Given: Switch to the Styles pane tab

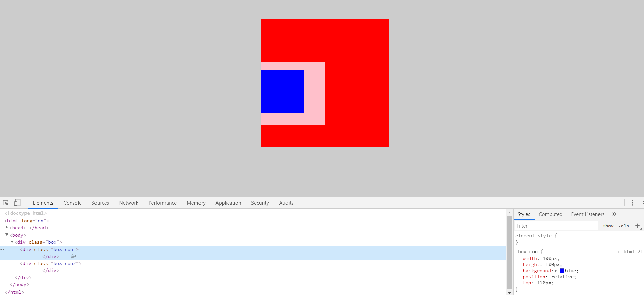Looking at the screenshot, I should [x=524, y=214].
